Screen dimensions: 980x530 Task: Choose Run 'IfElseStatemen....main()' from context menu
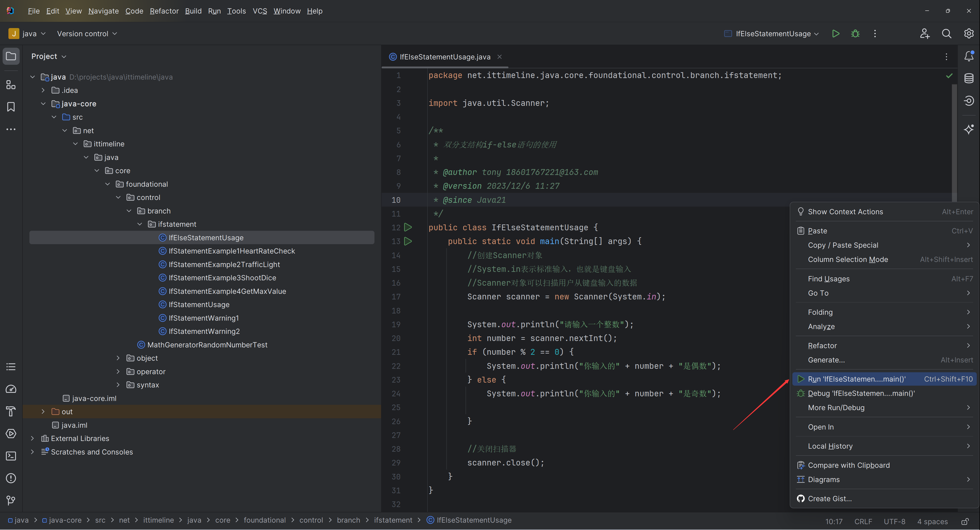(885, 379)
